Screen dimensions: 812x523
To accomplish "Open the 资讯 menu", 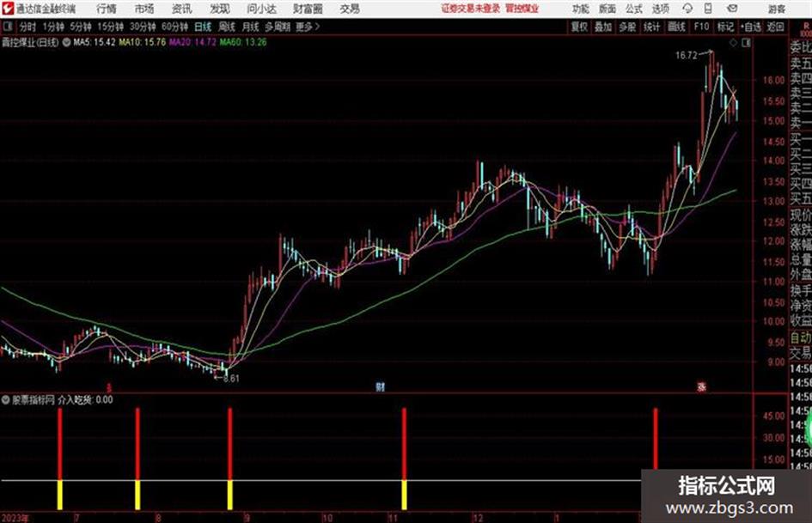I will [182, 9].
